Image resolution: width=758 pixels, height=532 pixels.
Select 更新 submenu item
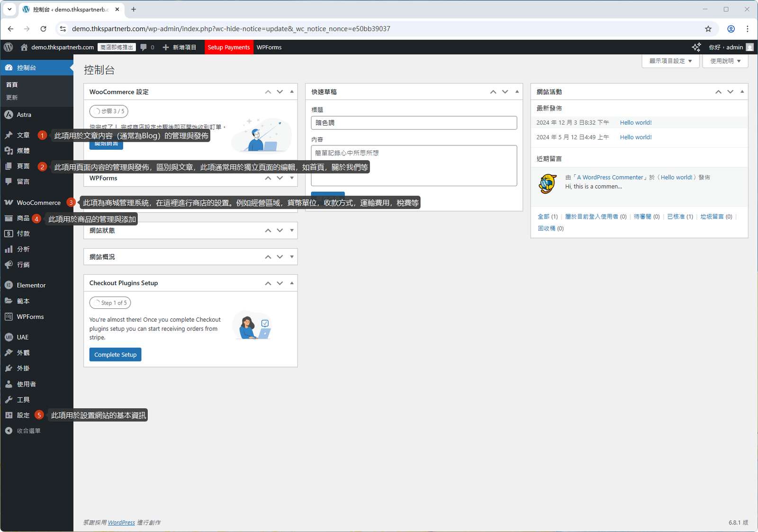12,98
